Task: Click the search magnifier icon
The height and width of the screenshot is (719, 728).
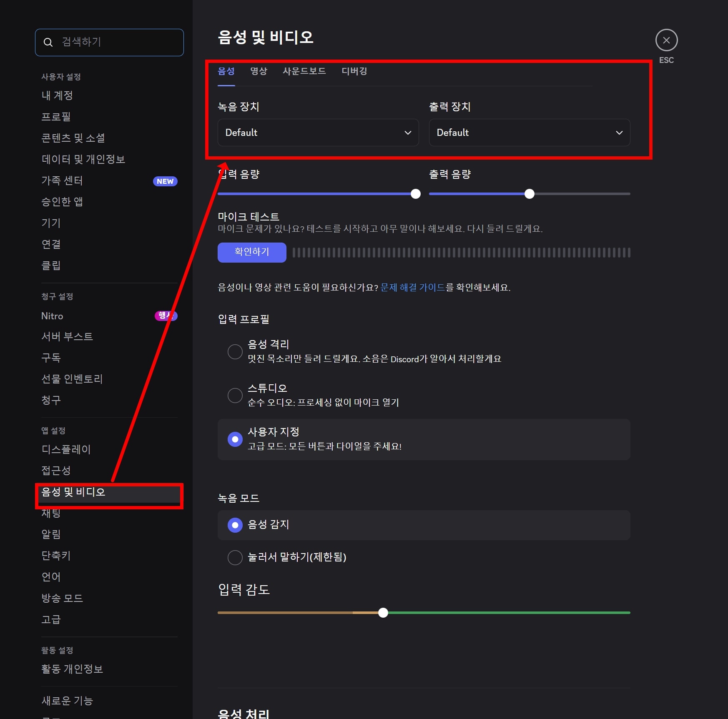Action: (48, 42)
